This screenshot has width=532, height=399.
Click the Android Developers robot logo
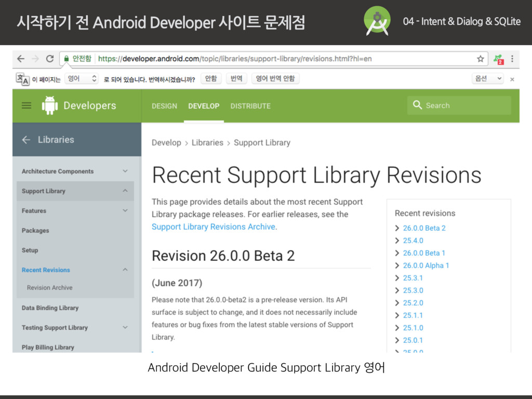[49, 105]
